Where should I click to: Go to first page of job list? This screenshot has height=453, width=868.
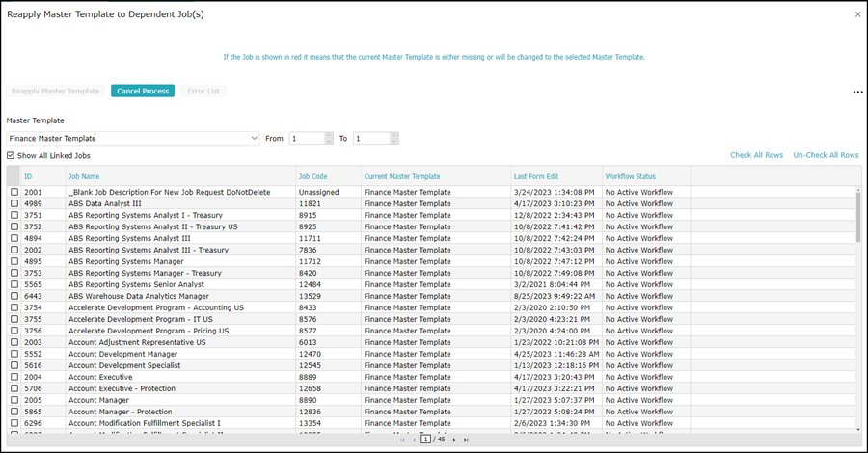click(402, 440)
